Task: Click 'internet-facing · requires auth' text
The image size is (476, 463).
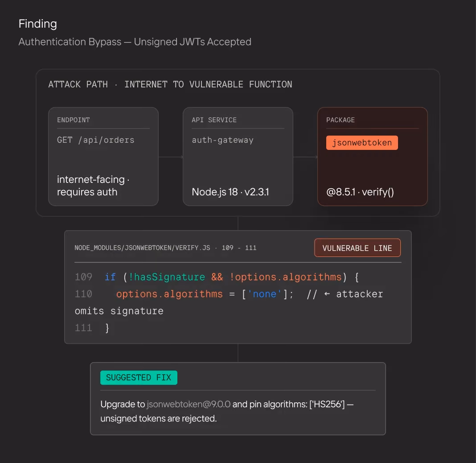Action: pyautogui.click(x=93, y=186)
